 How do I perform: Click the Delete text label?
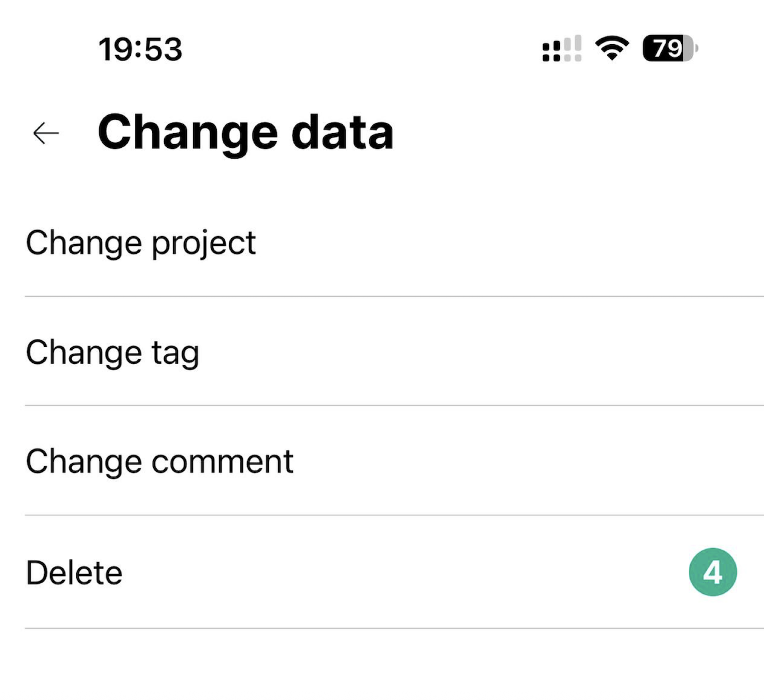coord(74,573)
